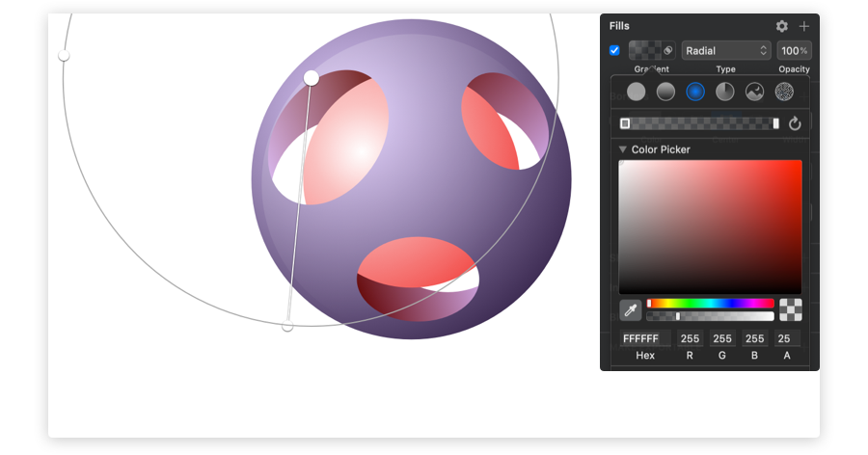This screenshot has height=455, width=868.
Task: Reverse the gradient with the rotate icon
Action: (x=795, y=123)
